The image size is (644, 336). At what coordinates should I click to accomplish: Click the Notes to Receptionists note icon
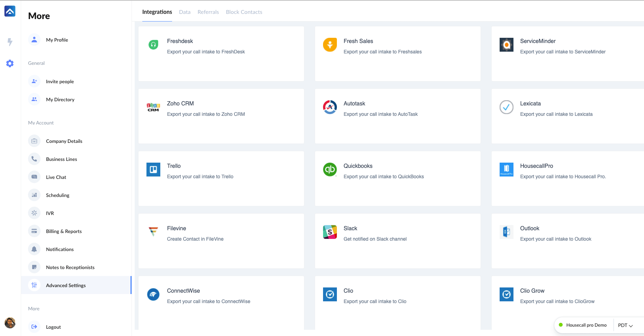[x=34, y=267]
